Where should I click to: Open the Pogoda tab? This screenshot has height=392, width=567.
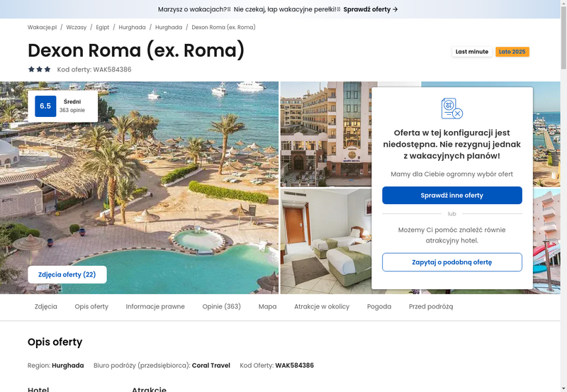[x=379, y=307]
